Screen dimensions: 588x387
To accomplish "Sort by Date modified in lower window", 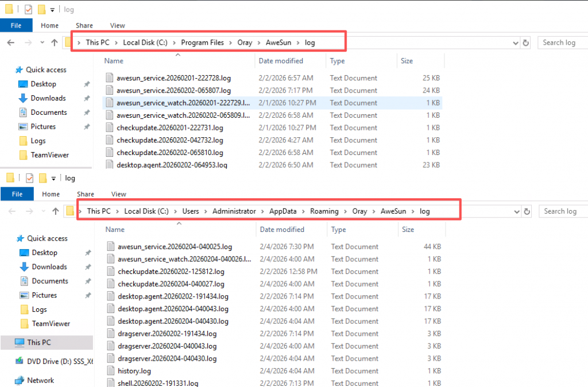I will coord(282,229).
